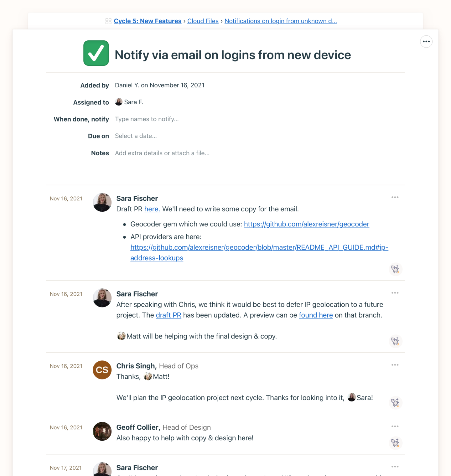This screenshot has height=476, width=451.
Task: Open Cycle 5: New Features breadcrumb link
Action: 148,21
